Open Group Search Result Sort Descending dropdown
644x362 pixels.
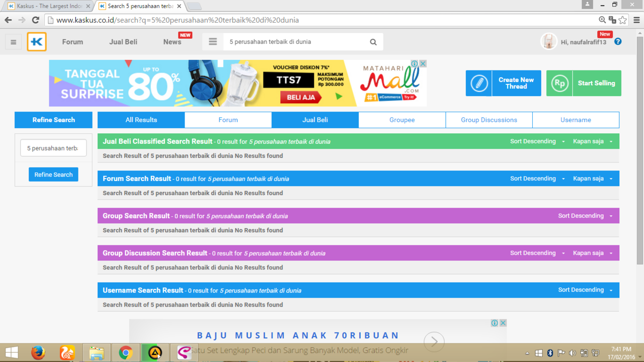pyautogui.click(x=586, y=216)
